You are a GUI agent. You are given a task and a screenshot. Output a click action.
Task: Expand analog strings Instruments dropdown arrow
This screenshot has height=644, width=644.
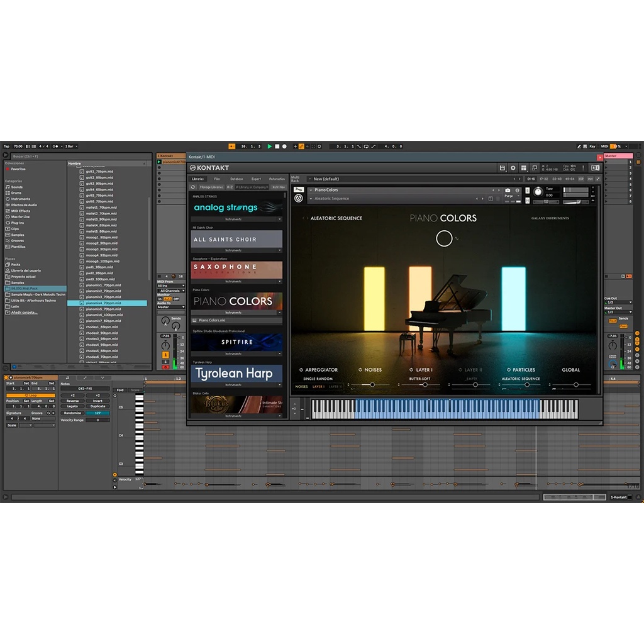coord(280,219)
